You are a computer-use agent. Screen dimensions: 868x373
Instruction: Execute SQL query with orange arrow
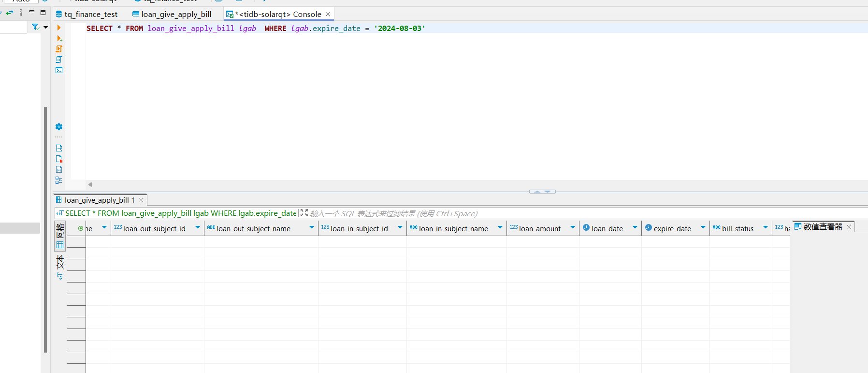pos(59,28)
